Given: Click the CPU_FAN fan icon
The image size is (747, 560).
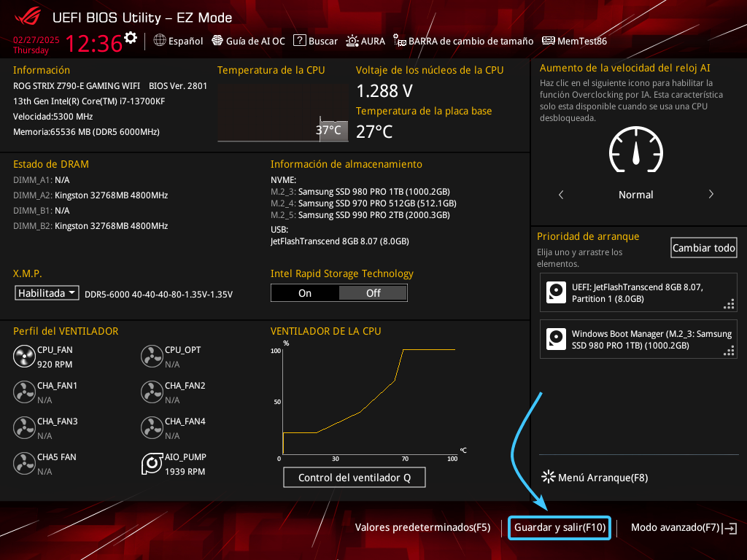Looking at the screenshot, I should [24, 357].
